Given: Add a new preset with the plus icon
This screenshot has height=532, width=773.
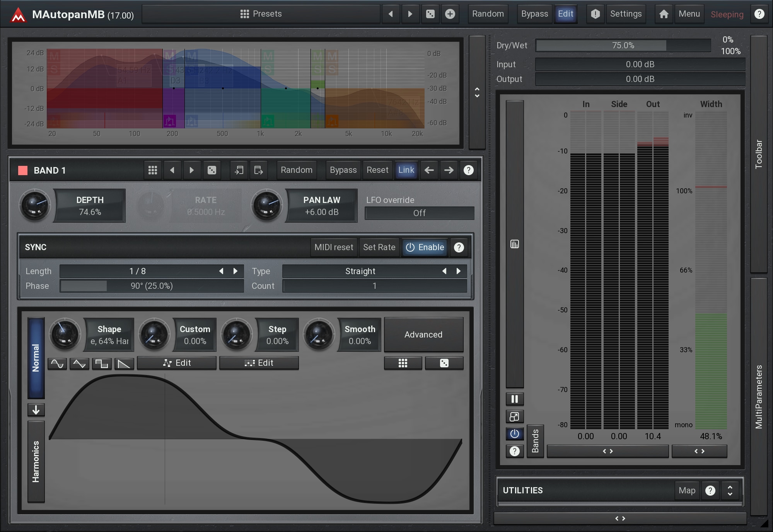Looking at the screenshot, I should (x=450, y=14).
